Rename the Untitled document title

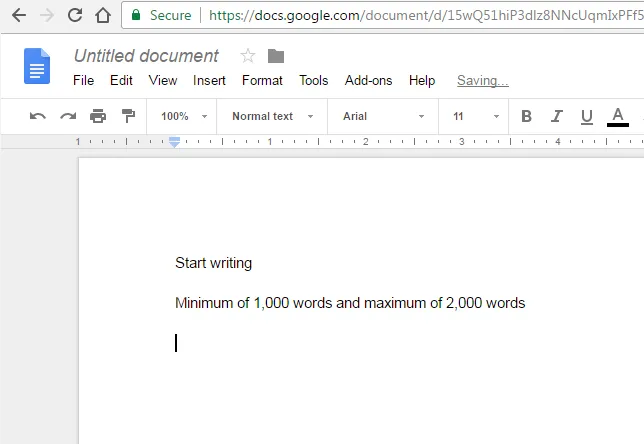146,56
